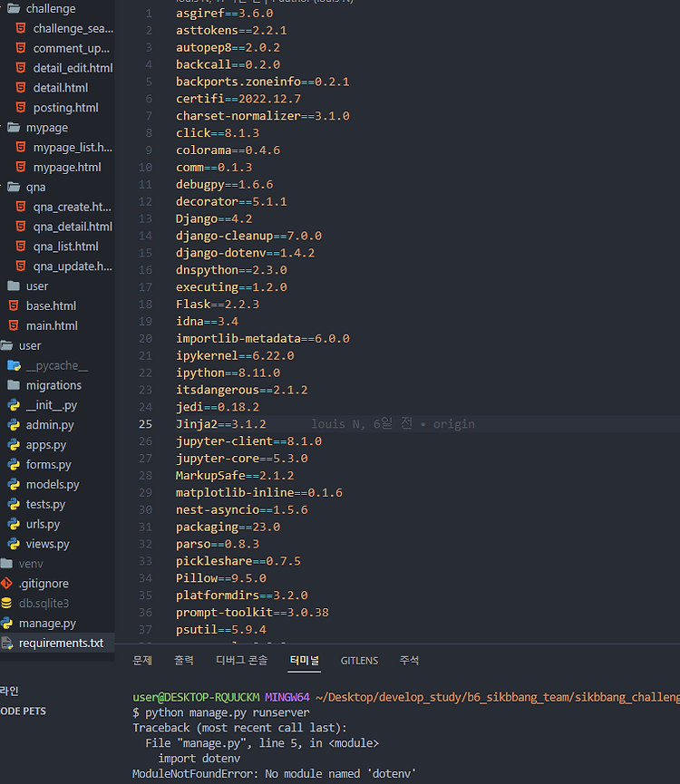Open challenge_sea... file in explorer

point(73,28)
